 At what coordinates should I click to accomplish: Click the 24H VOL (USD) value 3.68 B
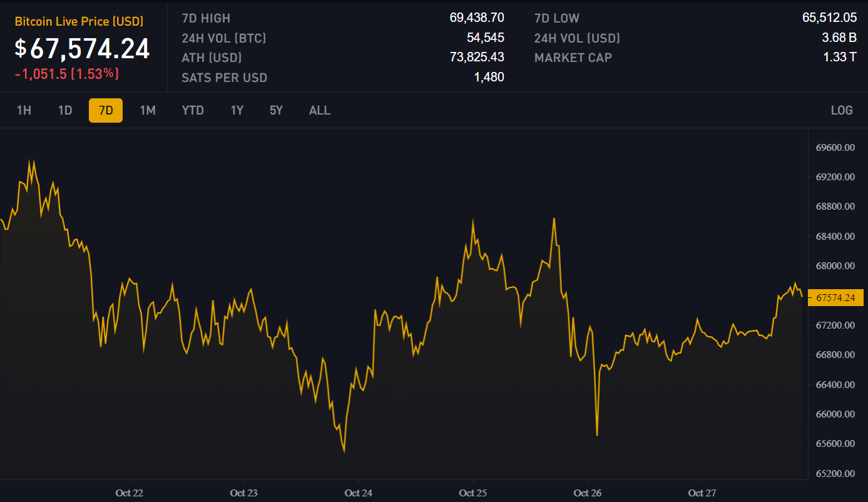pos(839,38)
